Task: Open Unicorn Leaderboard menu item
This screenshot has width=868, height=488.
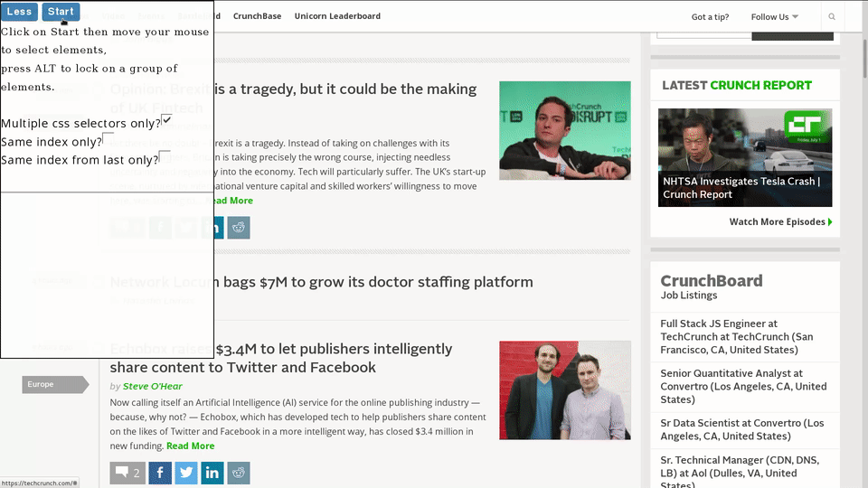Action: tap(337, 16)
